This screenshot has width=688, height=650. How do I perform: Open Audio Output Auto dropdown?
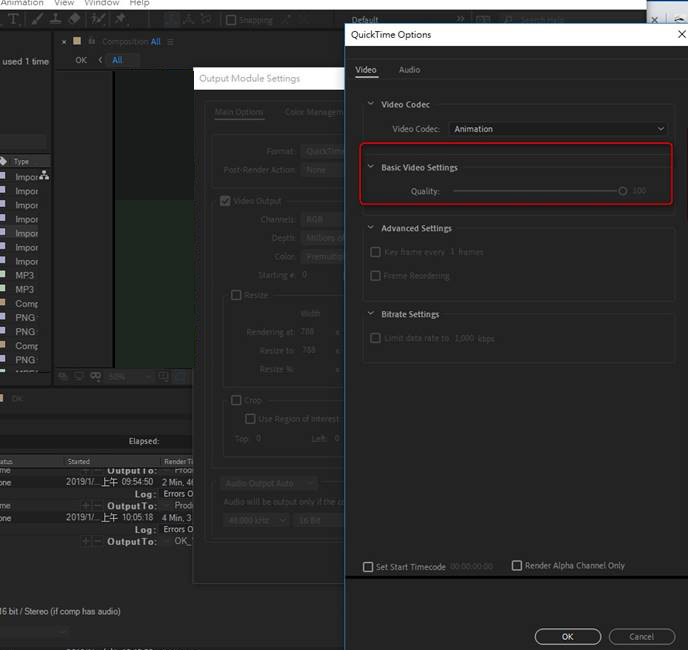[x=269, y=483]
